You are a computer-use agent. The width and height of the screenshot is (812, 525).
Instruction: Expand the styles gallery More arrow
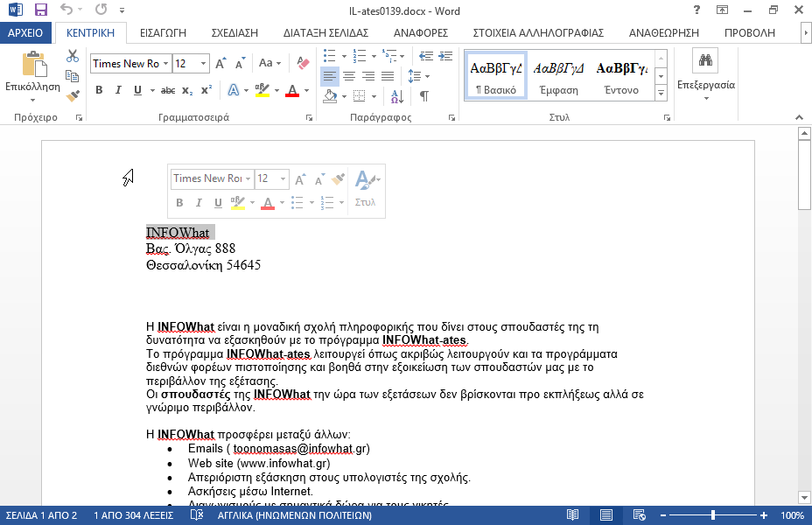(x=661, y=94)
